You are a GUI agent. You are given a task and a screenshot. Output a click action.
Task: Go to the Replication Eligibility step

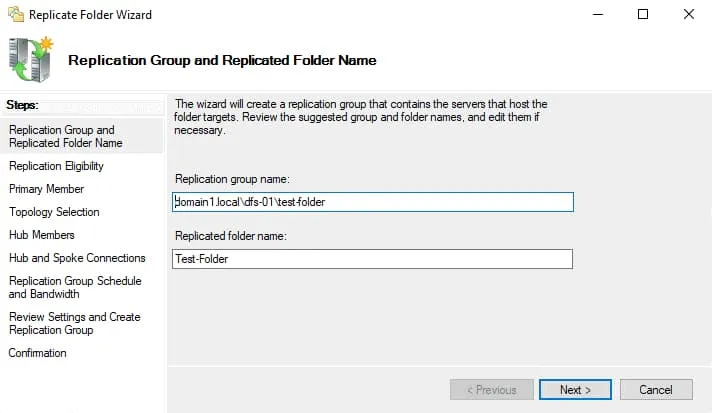click(x=56, y=166)
